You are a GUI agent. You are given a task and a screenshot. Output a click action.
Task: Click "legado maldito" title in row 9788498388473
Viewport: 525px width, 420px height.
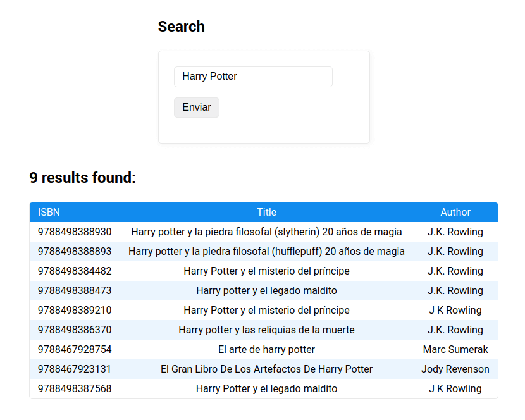point(266,290)
